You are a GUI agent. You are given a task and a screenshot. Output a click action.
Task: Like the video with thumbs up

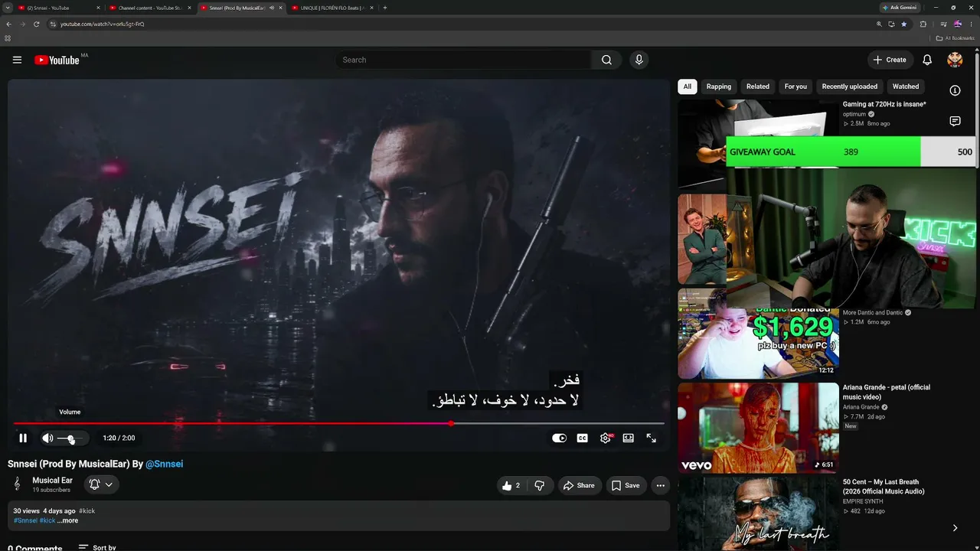[x=511, y=485]
